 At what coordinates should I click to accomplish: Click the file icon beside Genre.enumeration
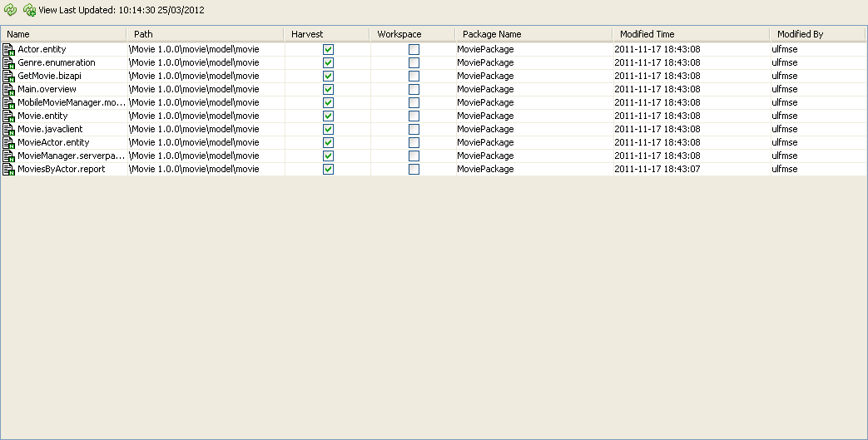(x=9, y=63)
